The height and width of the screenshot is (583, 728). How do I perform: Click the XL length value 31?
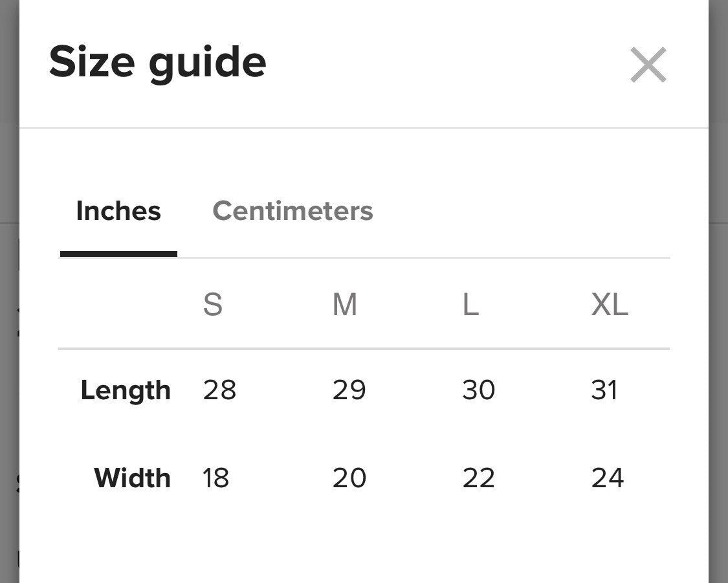604,390
